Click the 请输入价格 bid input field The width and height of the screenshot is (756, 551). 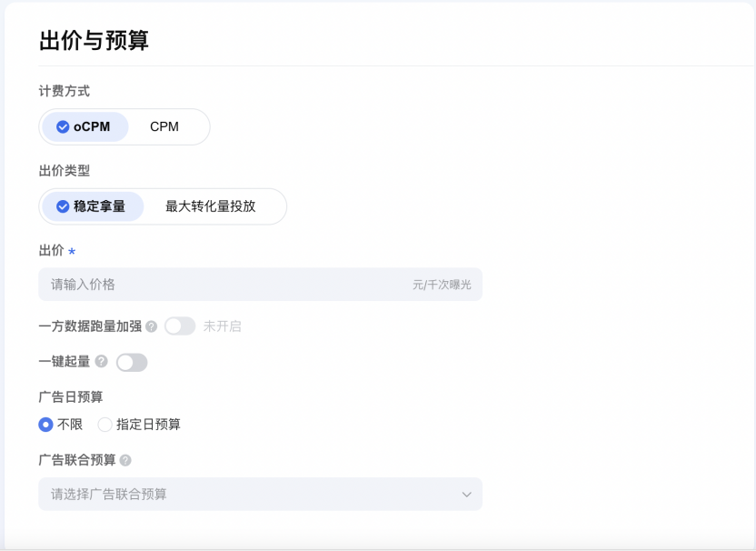[x=218, y=285]
